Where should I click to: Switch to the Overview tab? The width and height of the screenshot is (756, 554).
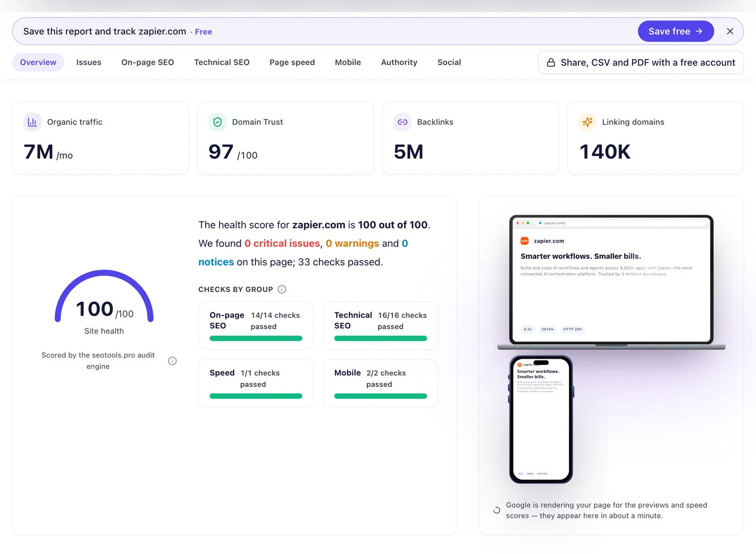coord(38,62)
